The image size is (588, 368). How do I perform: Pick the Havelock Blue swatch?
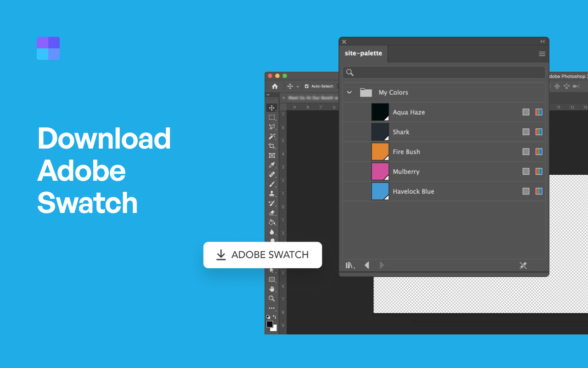(x=380, y=191)
